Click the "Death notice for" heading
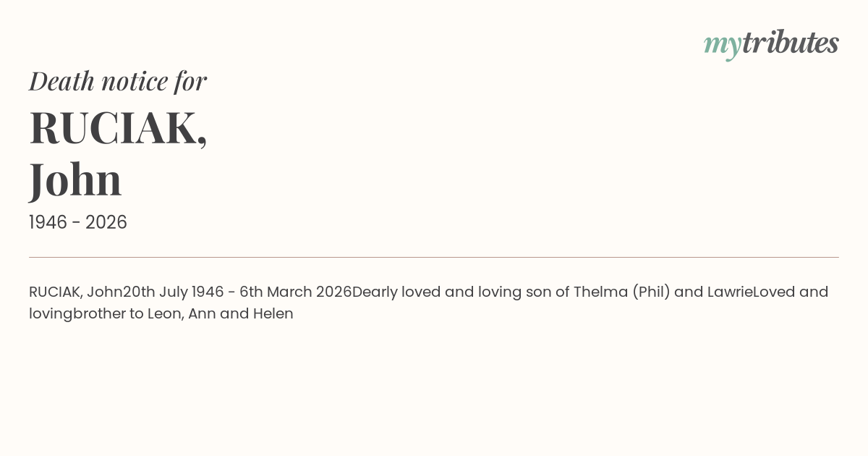Image resolution: width=868 pixels, height=456 pixels. click(x=118, y=81)
